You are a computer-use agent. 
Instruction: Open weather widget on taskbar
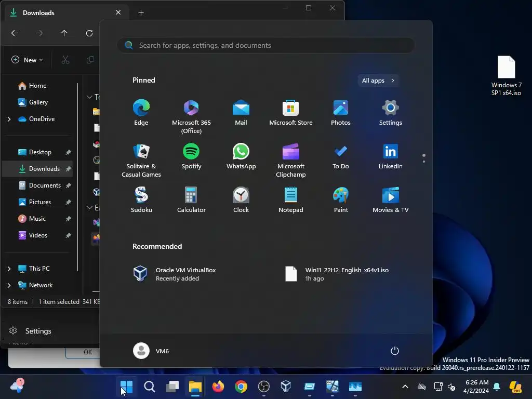17,386
